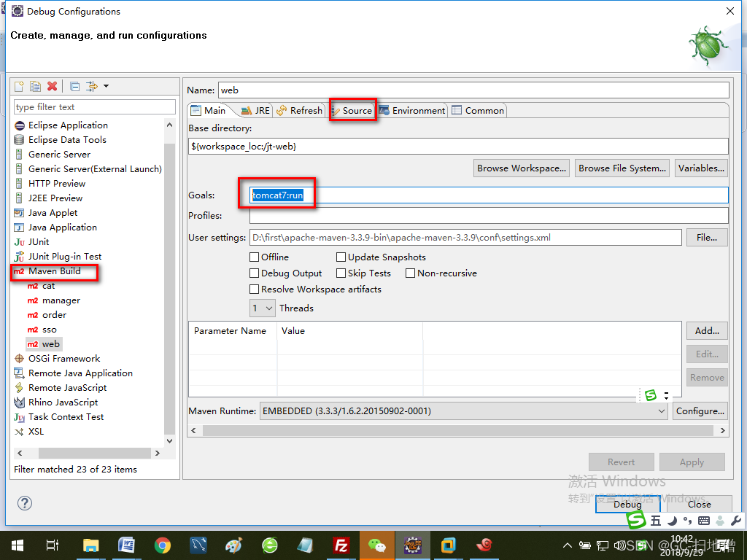This screenshot has height=560, width=747.
Task: Select the web Maven configuration
Action: pyautogui.click(x=50, y=344)
